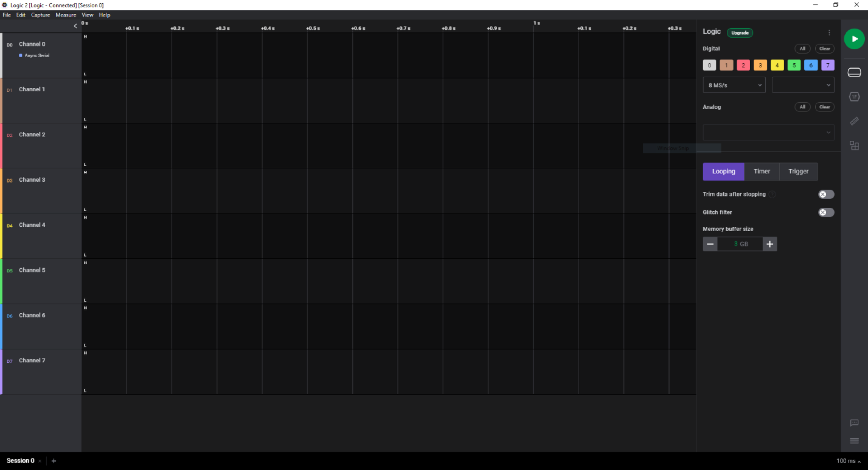Select the Looping capture mode tab

point(723,171)
